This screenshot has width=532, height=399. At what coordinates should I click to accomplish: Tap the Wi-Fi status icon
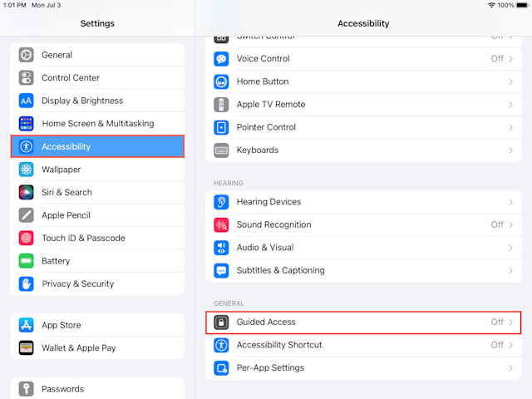(491, 5)
